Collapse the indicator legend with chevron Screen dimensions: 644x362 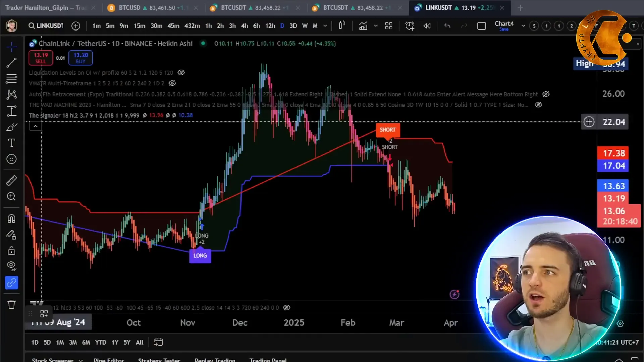[x=35, y=126]
